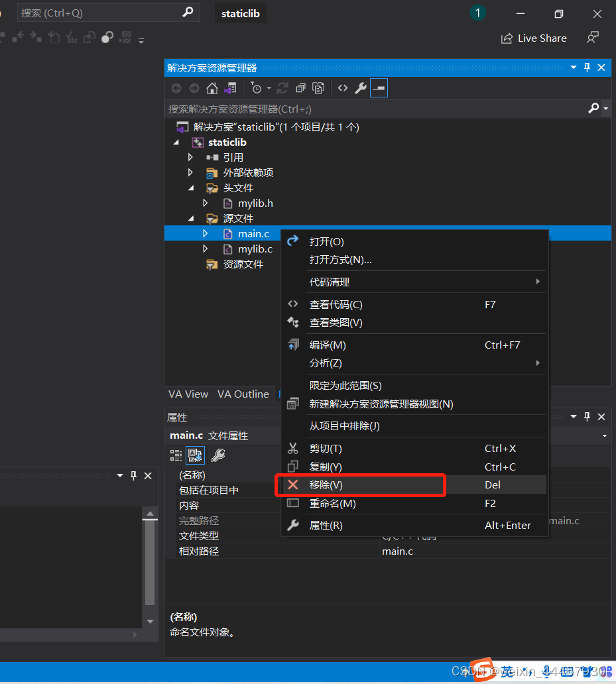The image size is (616, 684).
Task: Choose 复制(Y) in context menu
Action: pos(414,467)
